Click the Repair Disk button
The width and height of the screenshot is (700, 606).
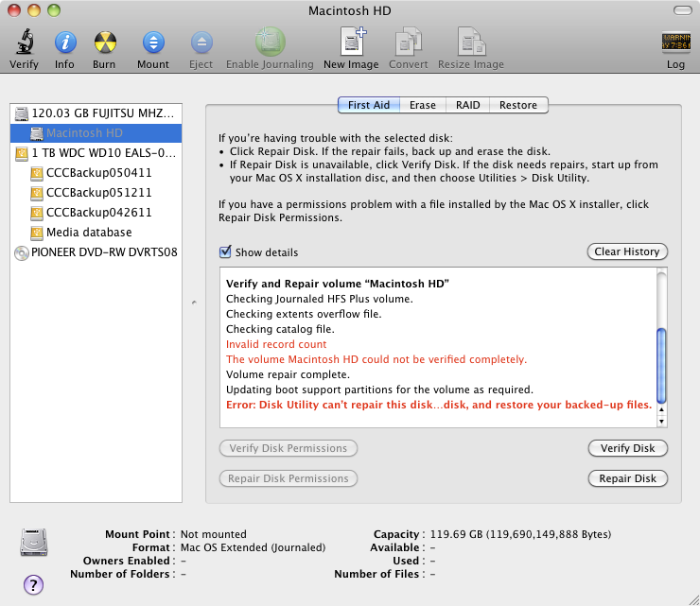pos(628,478)
